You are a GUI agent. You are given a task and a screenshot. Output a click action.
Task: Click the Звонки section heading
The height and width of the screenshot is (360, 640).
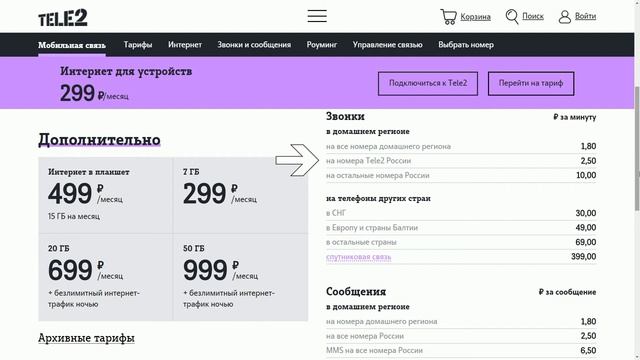tap(345, 116)
